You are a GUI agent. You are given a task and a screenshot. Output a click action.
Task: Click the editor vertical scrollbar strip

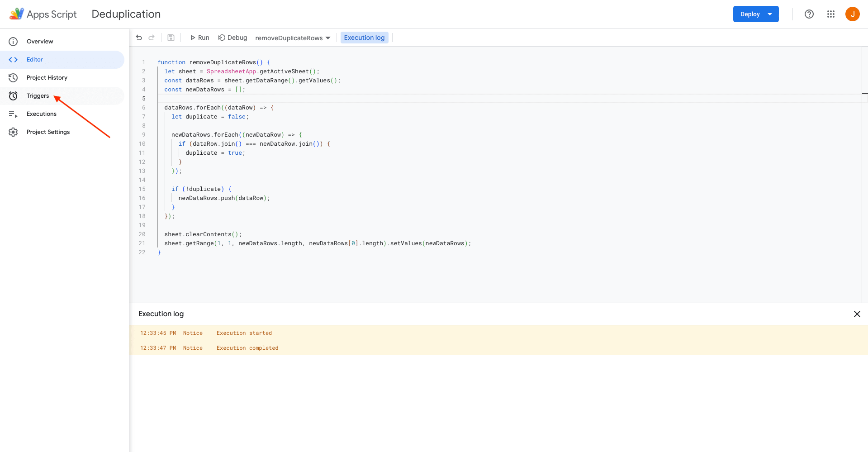click(x=865, y=175)
